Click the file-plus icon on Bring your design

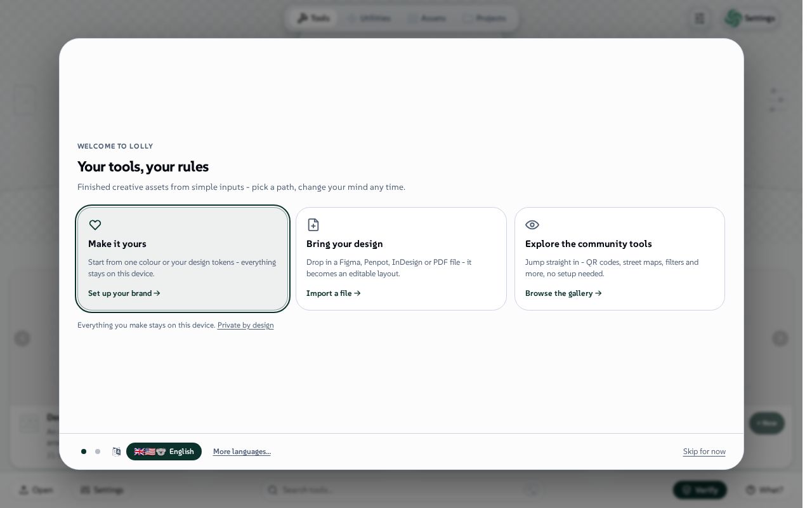(x=313, y=225)
